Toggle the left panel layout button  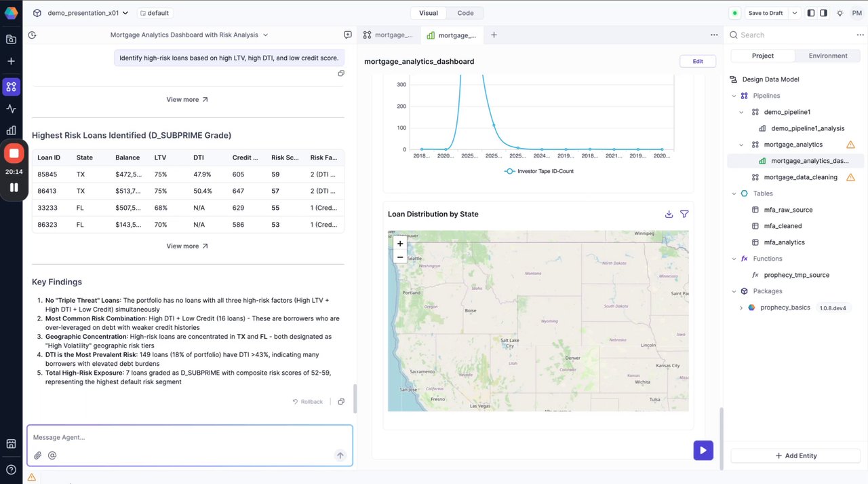click(811, 13)
